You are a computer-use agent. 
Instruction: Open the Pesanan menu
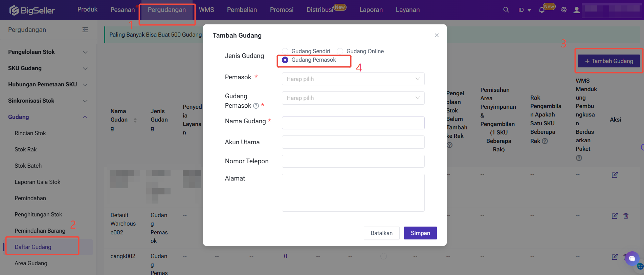pyautogui.click(x=123, y=10)
